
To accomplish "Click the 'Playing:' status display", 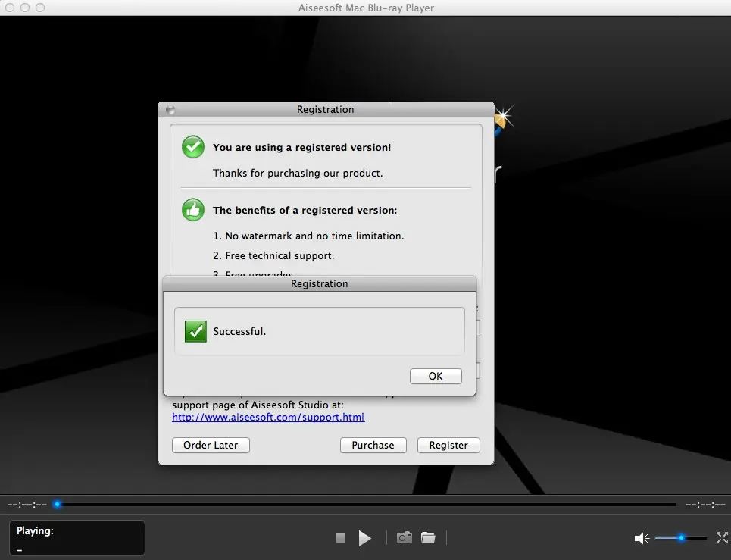I will click(x=77, y=537).
